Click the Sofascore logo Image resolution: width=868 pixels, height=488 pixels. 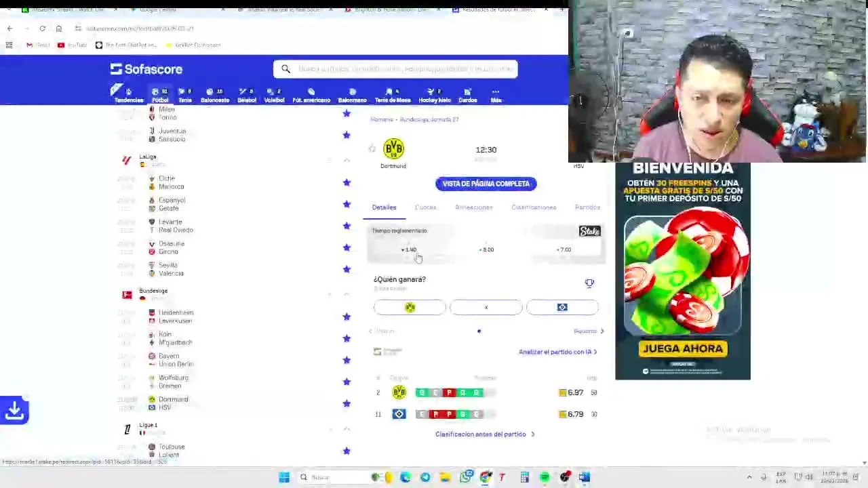pos(146,69)
